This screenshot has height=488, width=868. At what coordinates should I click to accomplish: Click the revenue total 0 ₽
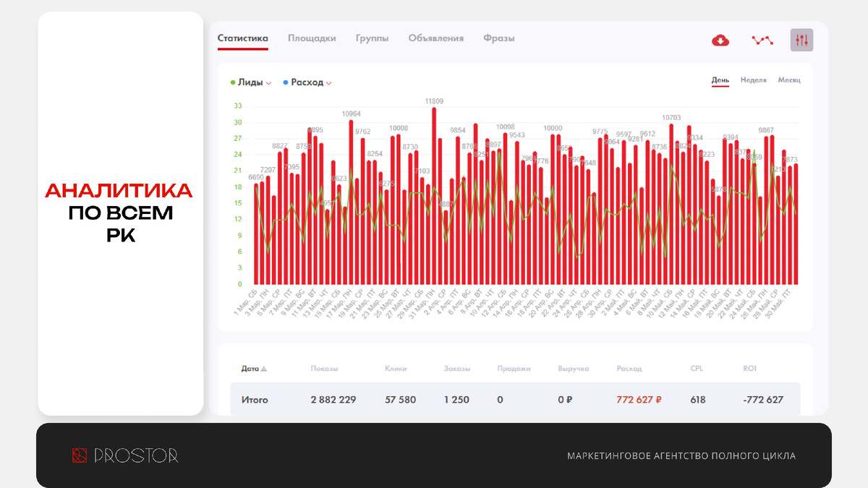[x=566, y=400]
